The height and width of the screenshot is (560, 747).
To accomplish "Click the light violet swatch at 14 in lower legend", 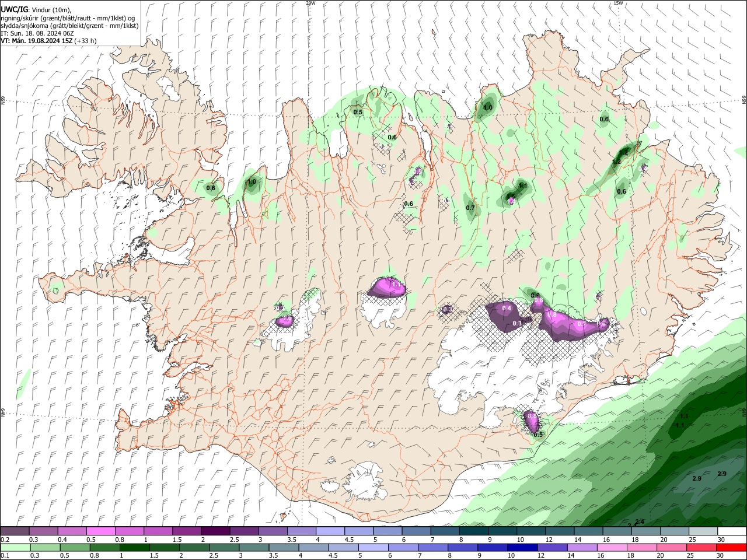I will click(x=582, y=548).
